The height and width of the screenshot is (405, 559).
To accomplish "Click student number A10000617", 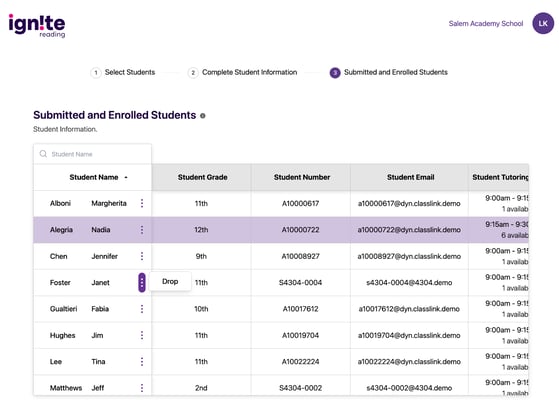I will [301, 204].
